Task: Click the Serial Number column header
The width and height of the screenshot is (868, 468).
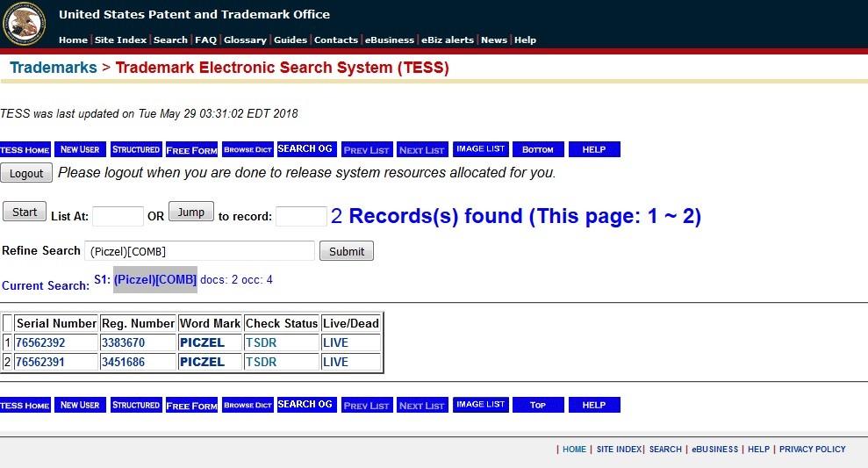Action: point(56,323)
